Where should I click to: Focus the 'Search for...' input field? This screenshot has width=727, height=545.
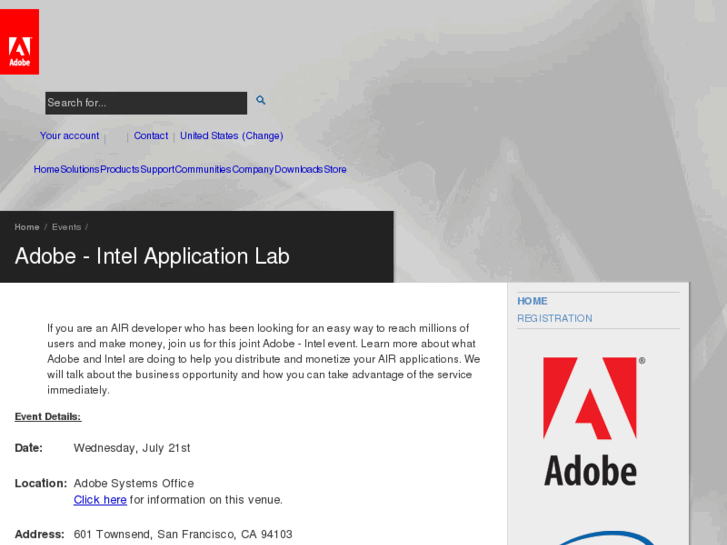146,103
